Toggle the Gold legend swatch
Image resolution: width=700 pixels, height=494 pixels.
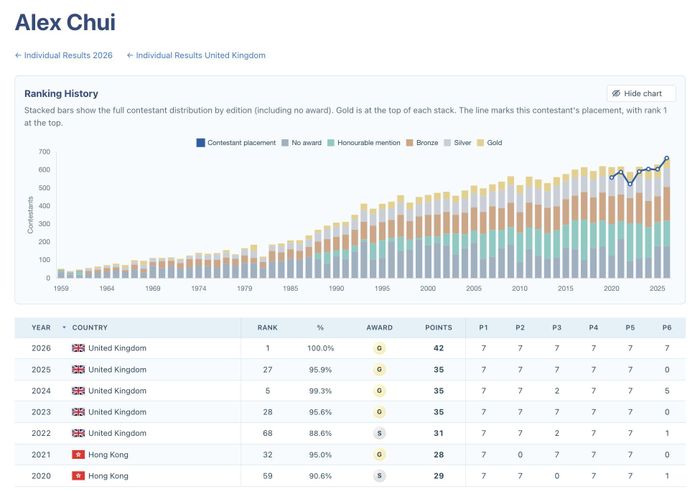[480, 143]
